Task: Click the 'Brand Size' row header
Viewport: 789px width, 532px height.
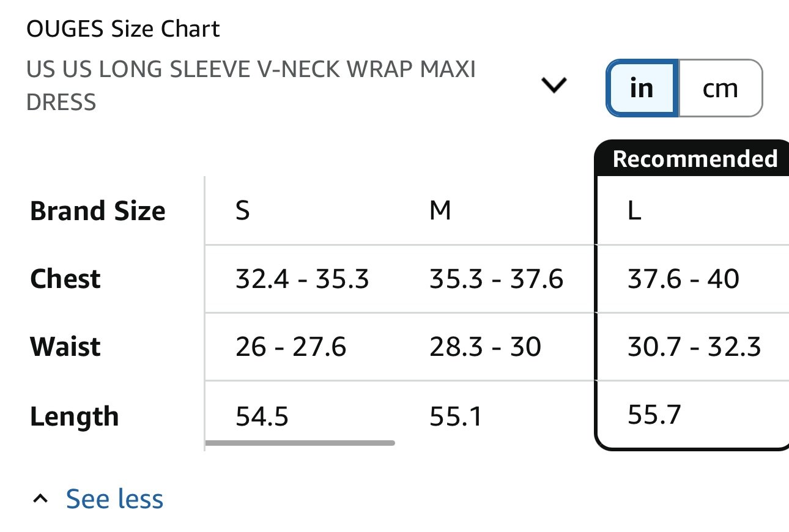Action: [x=98, y=212]
